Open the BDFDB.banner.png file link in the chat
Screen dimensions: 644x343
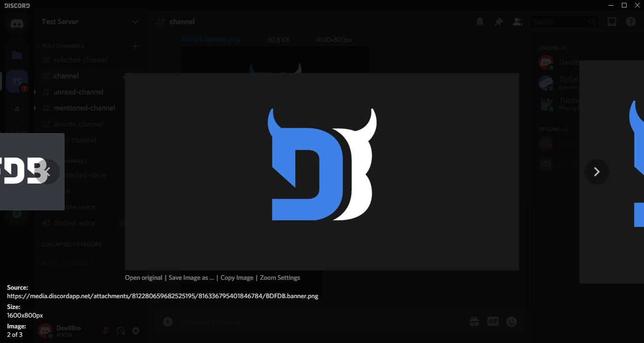pyautogui.click(x=211, y=39)
